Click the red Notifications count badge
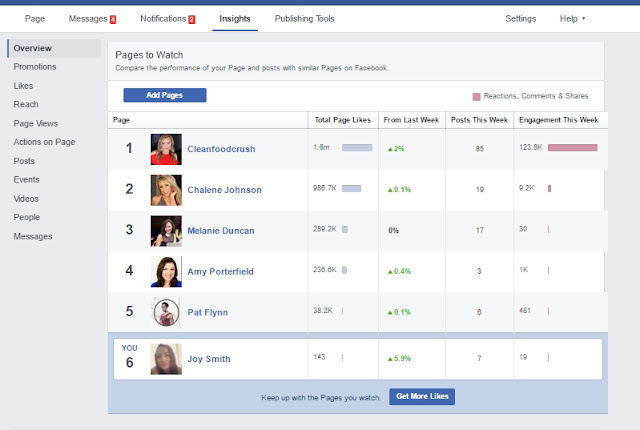This screenshot has width=640, height=430. pos(191,19)
